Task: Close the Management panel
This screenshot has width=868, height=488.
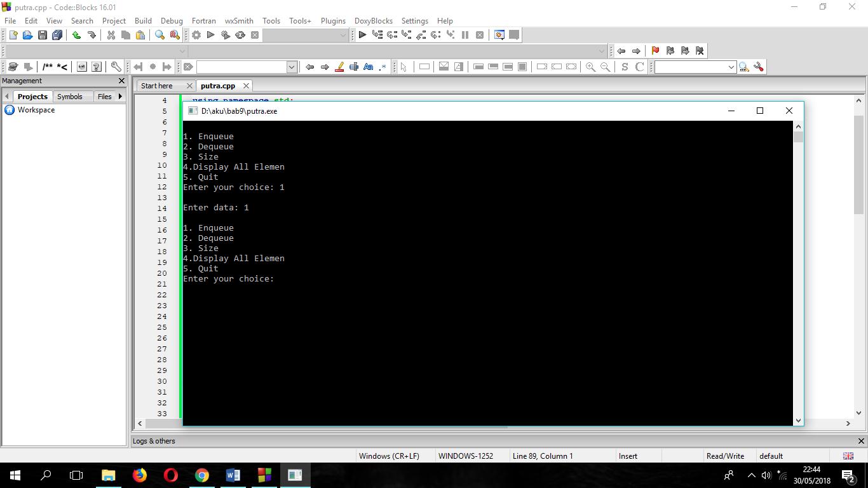Action: (122, 81)
